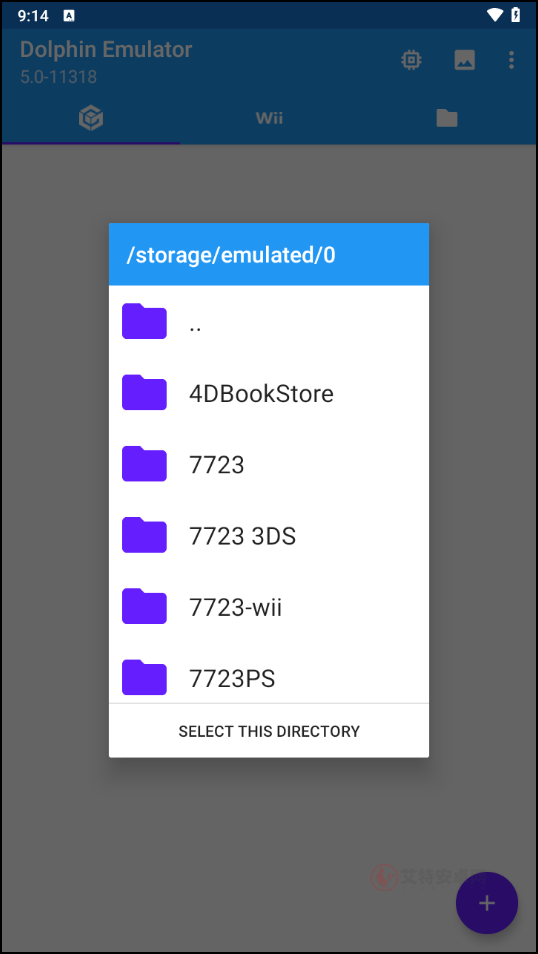Tap the Wi-Fi status bar icon
Image resolution: width=538 pixels, height=954 pixels.
(x=495, y=15)
